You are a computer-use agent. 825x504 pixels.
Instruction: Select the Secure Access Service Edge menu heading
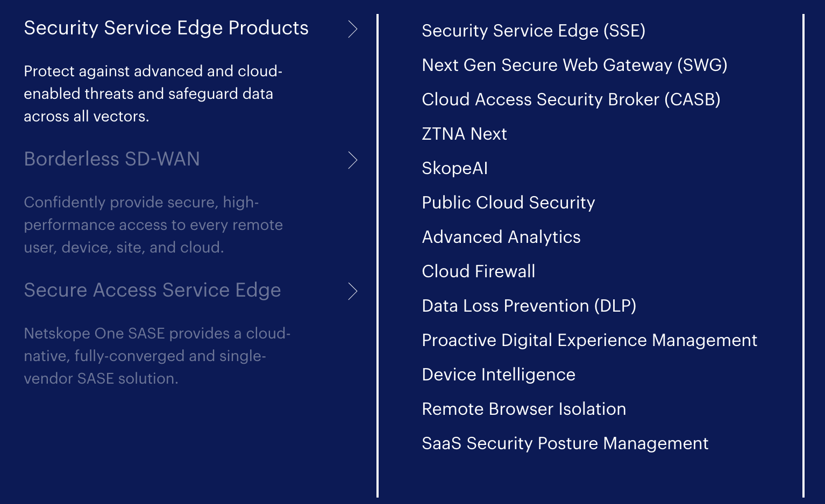pyautogui.click(x=152, y=290)
